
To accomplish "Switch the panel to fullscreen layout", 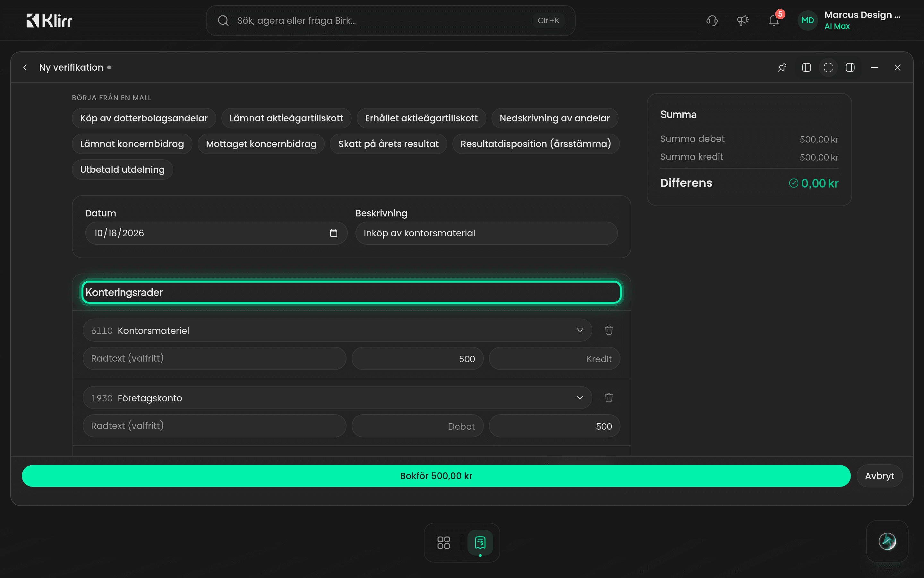I will pyautogui.click(x=828, y=68).
